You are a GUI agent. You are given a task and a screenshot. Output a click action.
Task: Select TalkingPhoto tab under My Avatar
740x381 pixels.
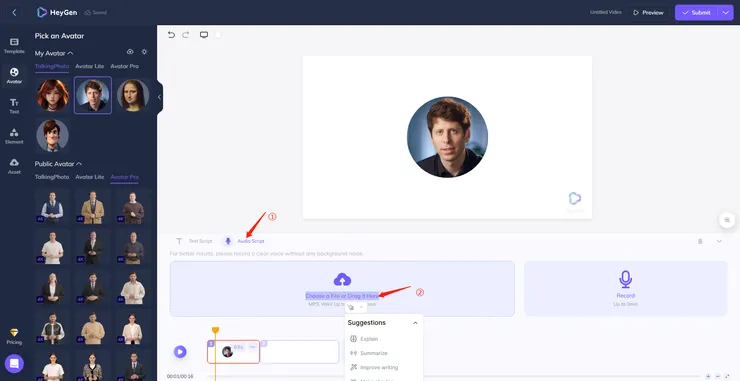[x=52, y=66]
